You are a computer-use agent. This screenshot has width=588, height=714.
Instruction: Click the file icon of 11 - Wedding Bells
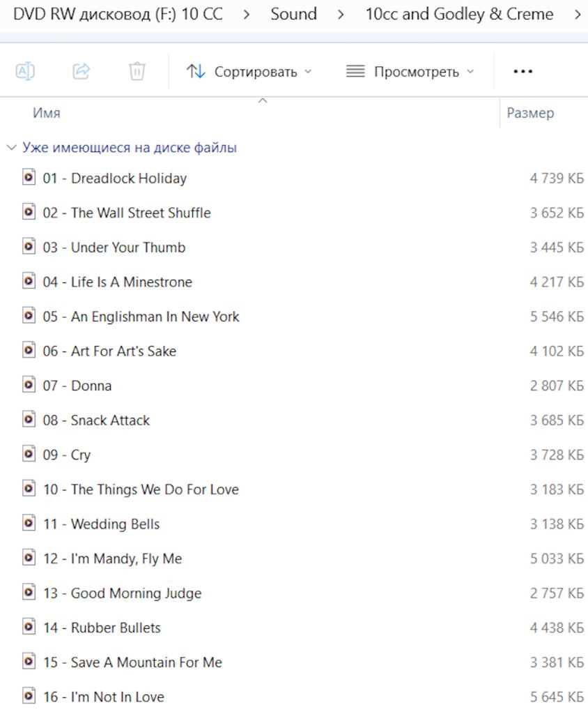tap(29, 524)
